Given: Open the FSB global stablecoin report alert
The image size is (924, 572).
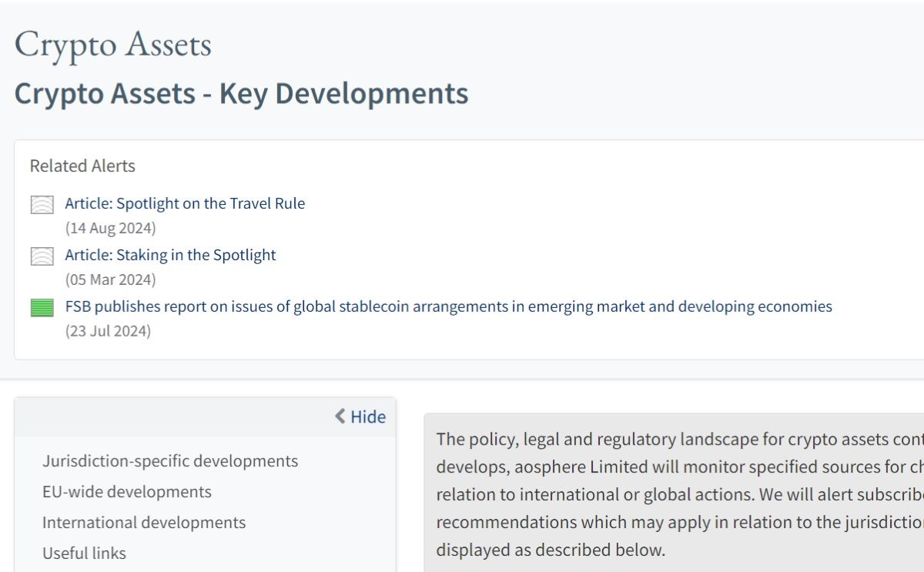Looking at the screenshot, I should [448, 306].
